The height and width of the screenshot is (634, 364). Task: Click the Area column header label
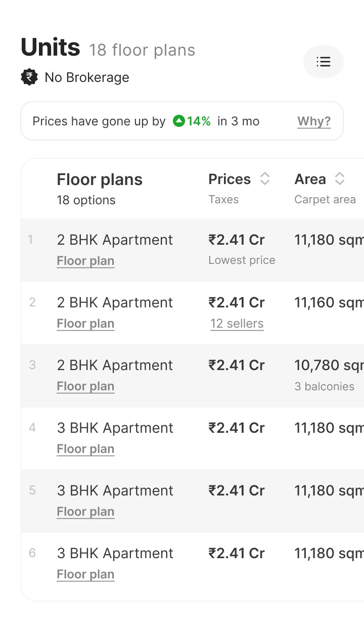(310, 179)
